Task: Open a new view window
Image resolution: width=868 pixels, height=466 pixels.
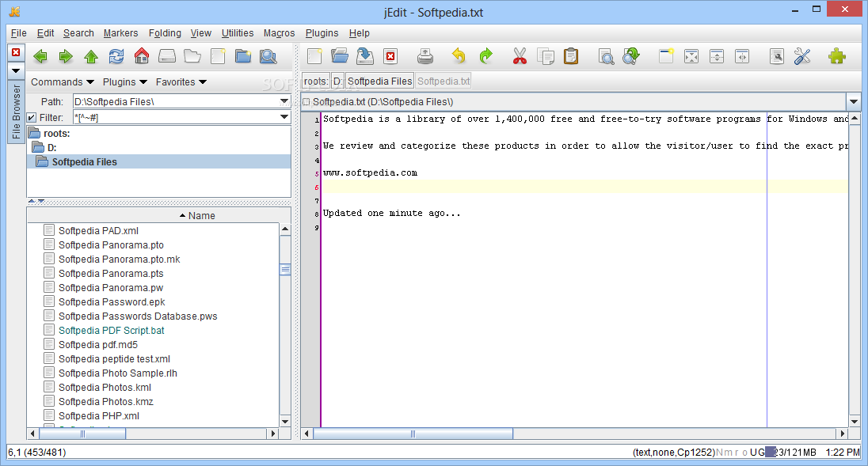Action: pyautogui.click(x=666, y=56)
